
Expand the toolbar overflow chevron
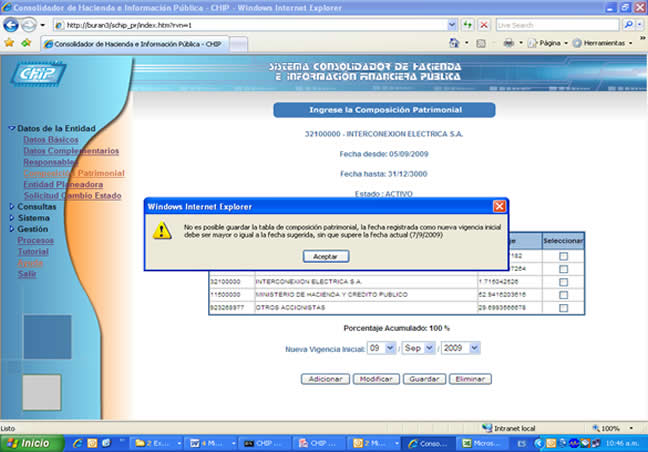pos(642,38)
